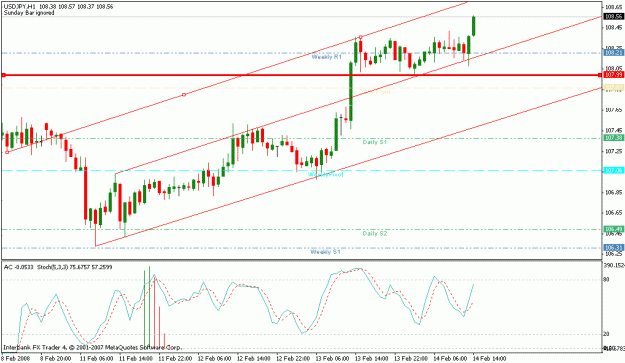
Task: Select the '11 Feb 14:00' time label
Action: click(x=136, y=359)
